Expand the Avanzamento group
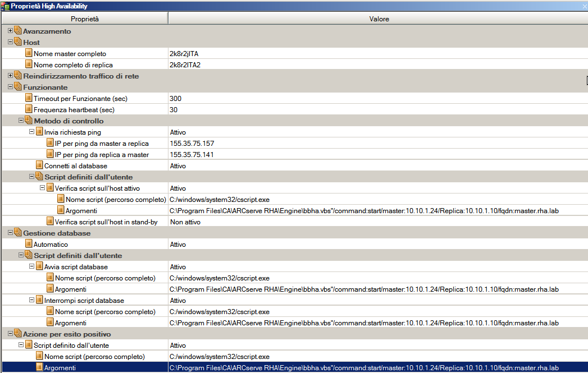Screen dimensions: 588x373 click(x=10, y=31)
